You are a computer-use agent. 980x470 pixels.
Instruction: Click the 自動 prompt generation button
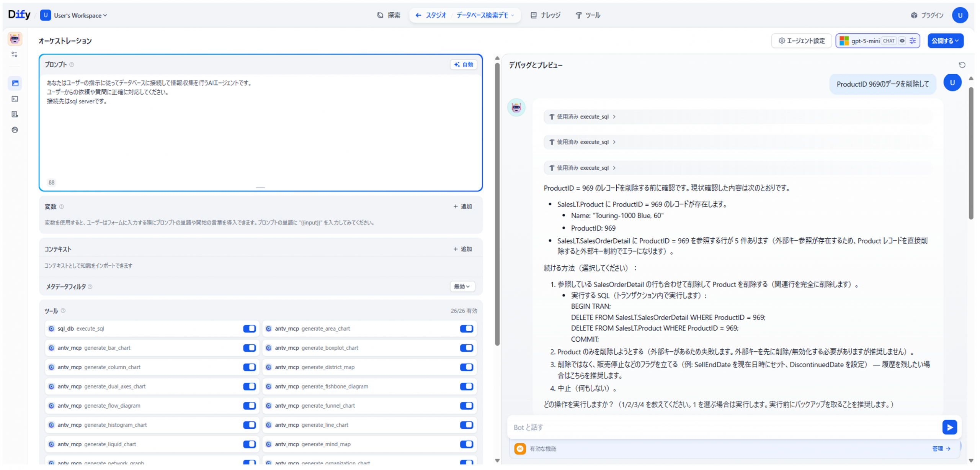(x=463, y=64)
